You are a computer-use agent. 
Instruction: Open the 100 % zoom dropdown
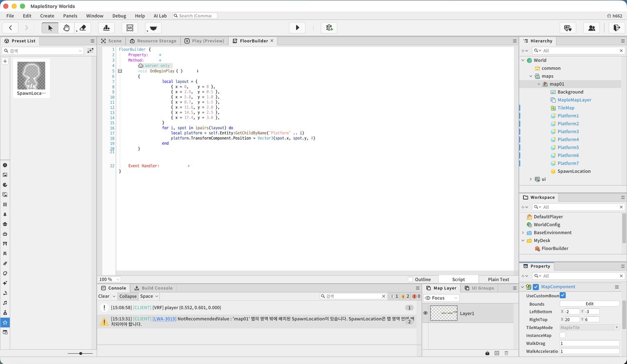tap(109, 279)
